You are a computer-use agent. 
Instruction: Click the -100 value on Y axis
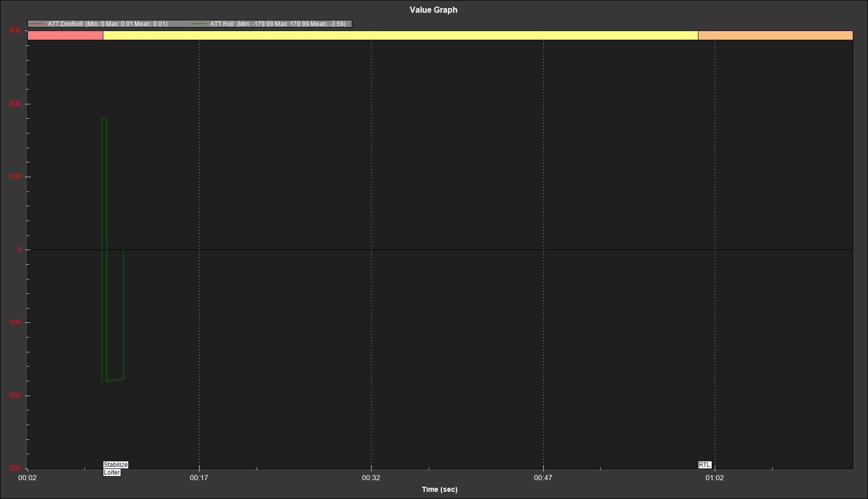click(x=14, y=322)
